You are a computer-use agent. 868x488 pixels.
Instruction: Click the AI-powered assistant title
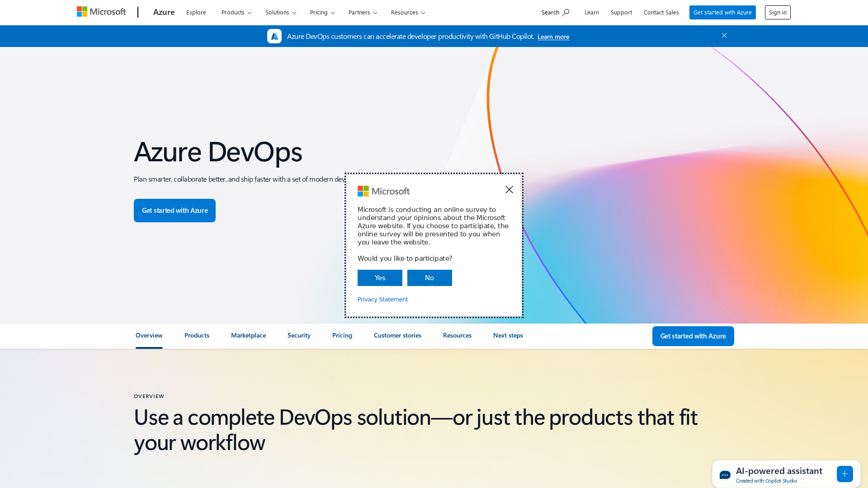pyautogui.click(x=779, y=471)
